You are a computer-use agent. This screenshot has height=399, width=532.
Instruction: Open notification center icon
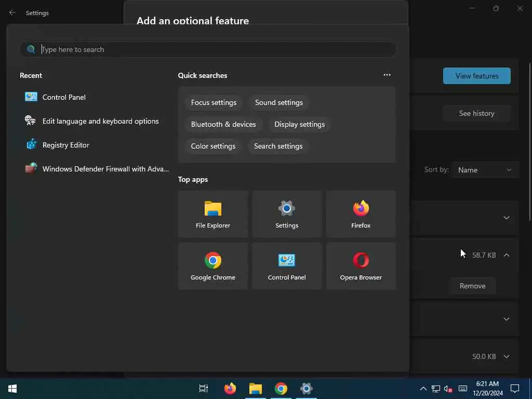pos(515,389)
